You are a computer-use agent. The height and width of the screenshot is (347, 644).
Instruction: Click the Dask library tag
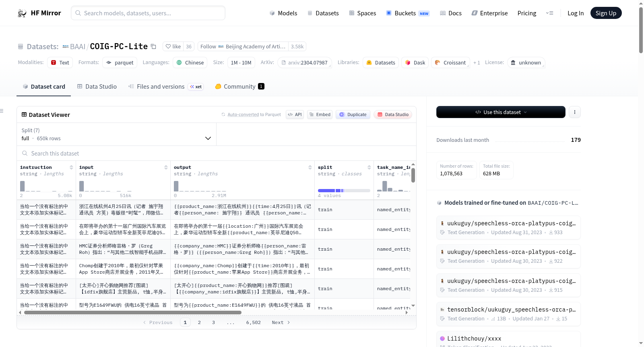415,62
